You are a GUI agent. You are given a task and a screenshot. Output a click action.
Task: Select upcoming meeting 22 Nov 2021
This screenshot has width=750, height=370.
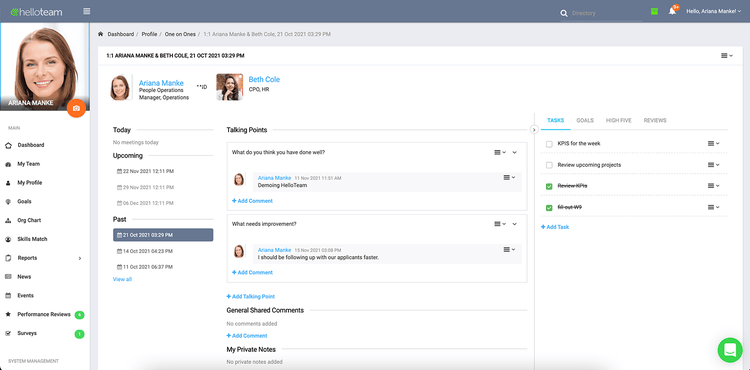pos(145,171)
